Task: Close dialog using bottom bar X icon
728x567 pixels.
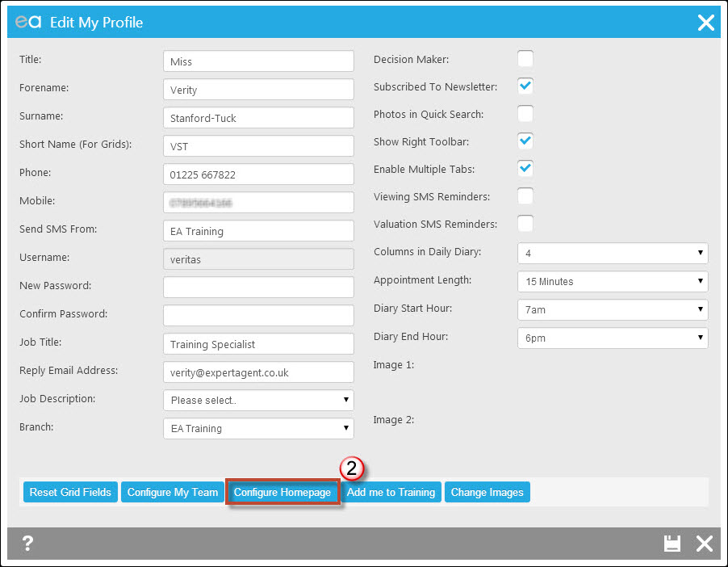Action: [x=705, y=543]
